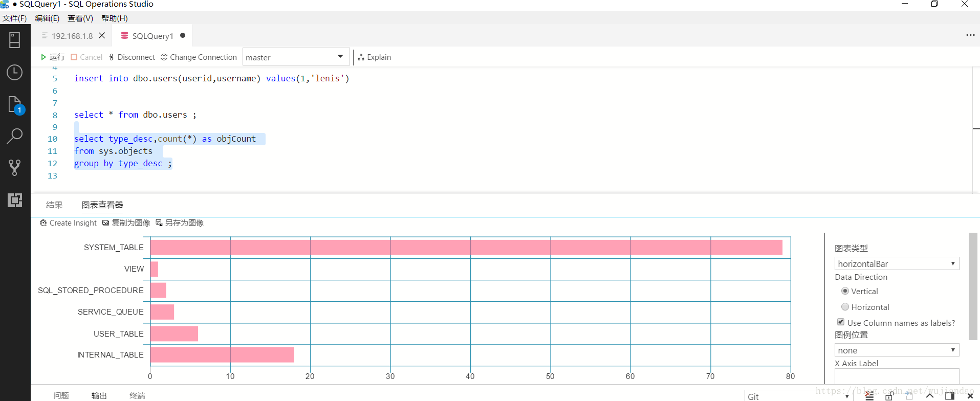The height and width of the screenshot is (401, 980).
Task: Toggle Use Column names as labels checkbox
Action: [x=840, y=322]
